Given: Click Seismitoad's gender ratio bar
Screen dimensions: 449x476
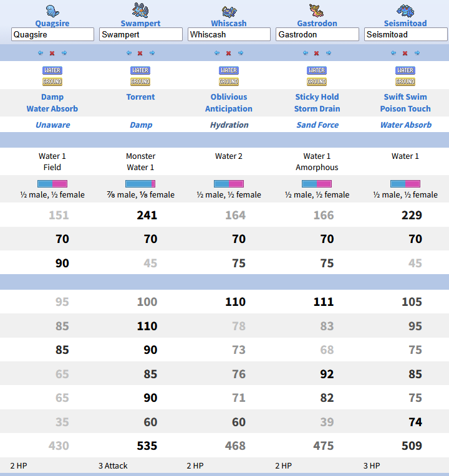Looking at the screenshot, I should pyautogui.click(x=405, y=184).
